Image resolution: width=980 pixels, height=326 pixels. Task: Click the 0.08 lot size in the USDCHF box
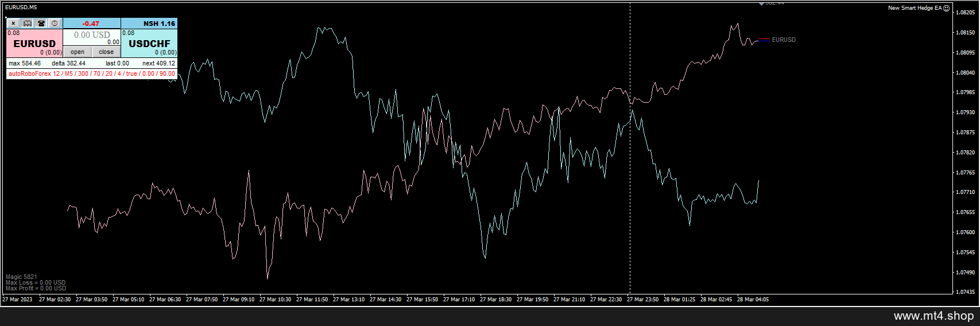coord(129,33)
